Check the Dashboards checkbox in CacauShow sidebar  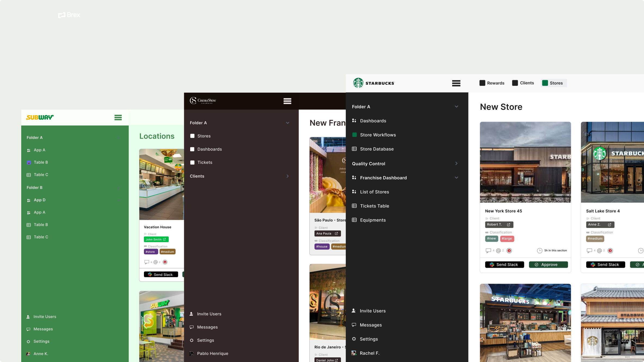click(x=192, y=149)
